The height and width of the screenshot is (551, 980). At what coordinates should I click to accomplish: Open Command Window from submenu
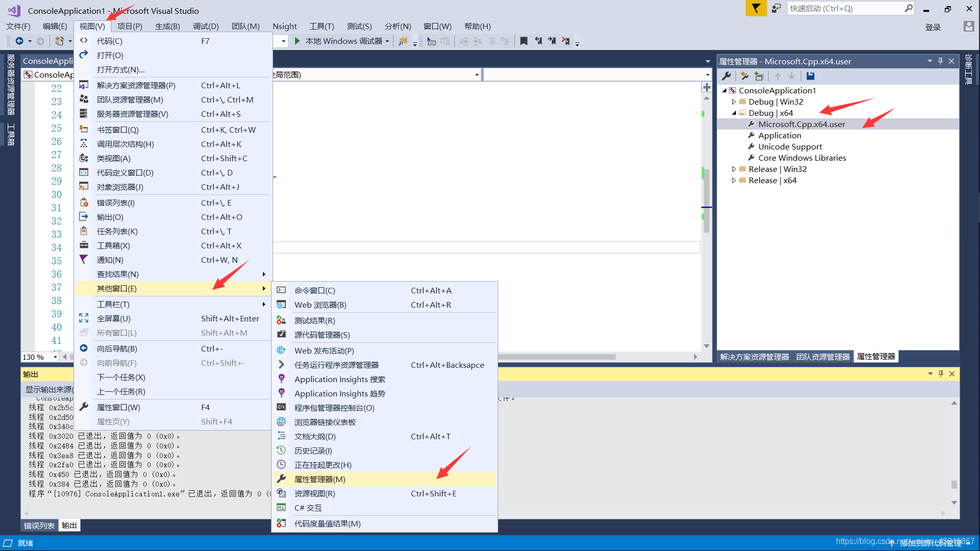tap(385, 291)
